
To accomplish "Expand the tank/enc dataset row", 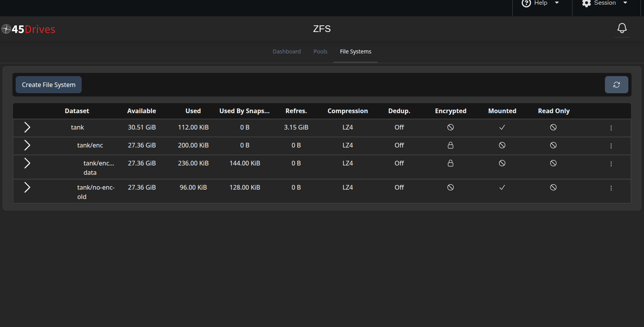I will (27, 145).
